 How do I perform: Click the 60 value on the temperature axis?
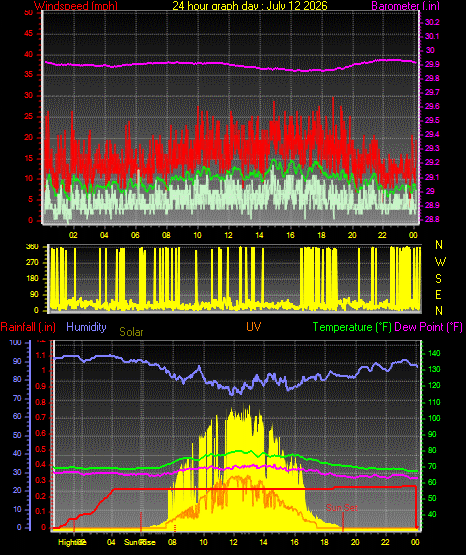point(432,482)
